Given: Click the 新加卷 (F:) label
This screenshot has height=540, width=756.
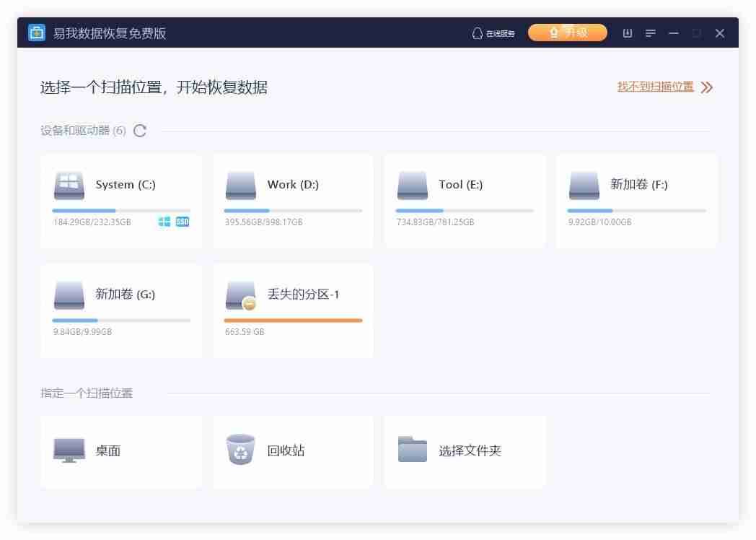Looking at the screenshot, I should coord(639,185).
